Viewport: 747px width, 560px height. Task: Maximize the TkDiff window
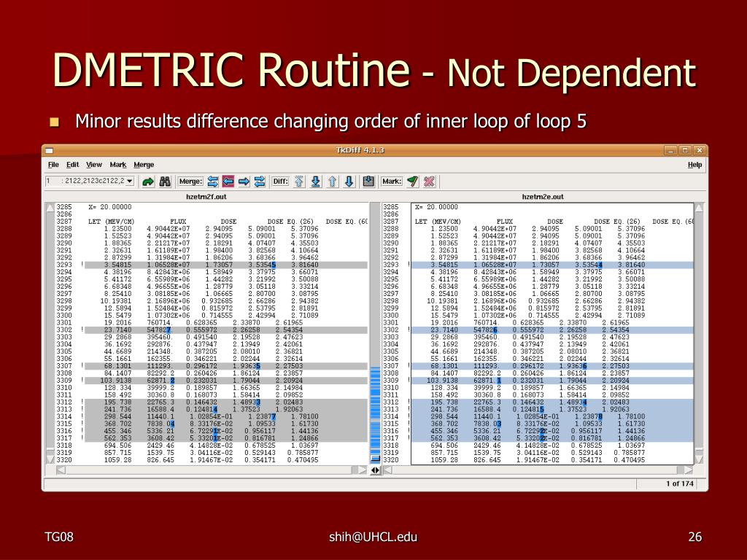coord(685,150)
